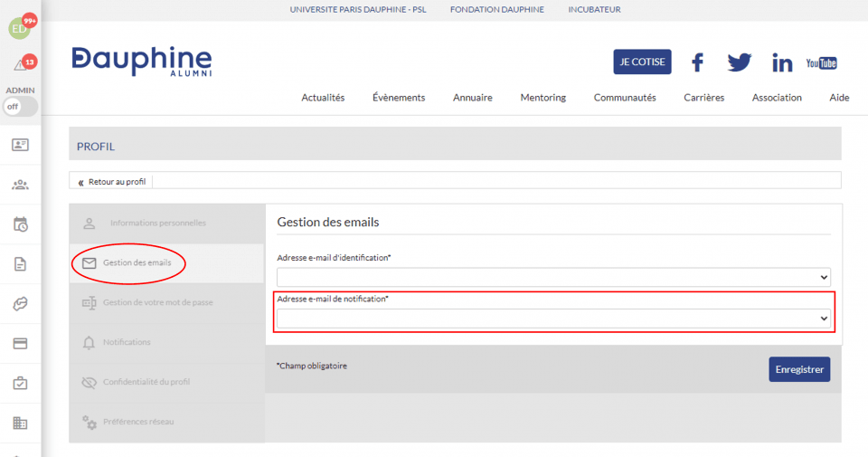Click the crossed eye icon beside Confidentialité
The height and width of the screenshot is (457, 868).
[x=90, y=382]
